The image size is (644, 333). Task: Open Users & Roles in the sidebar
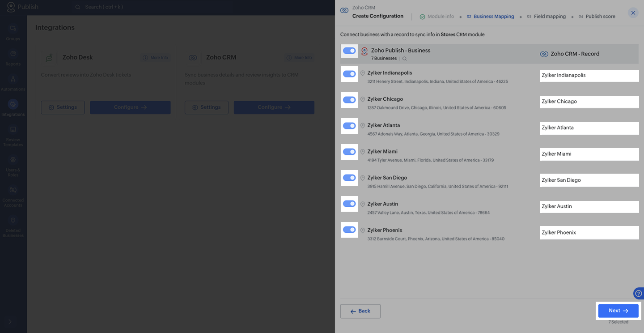pos(13,166)
